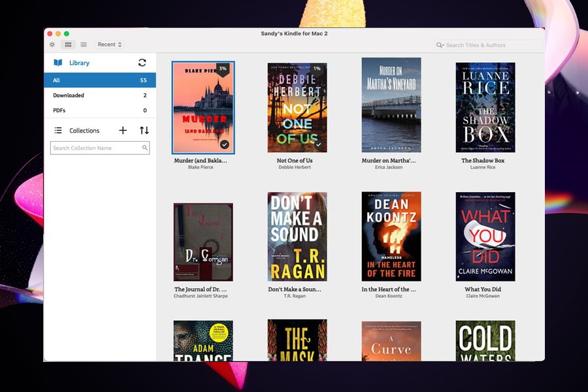Screen dimensions: 588x392
Task: Open the Settings gear icon
Action: (x=52, y=44)
